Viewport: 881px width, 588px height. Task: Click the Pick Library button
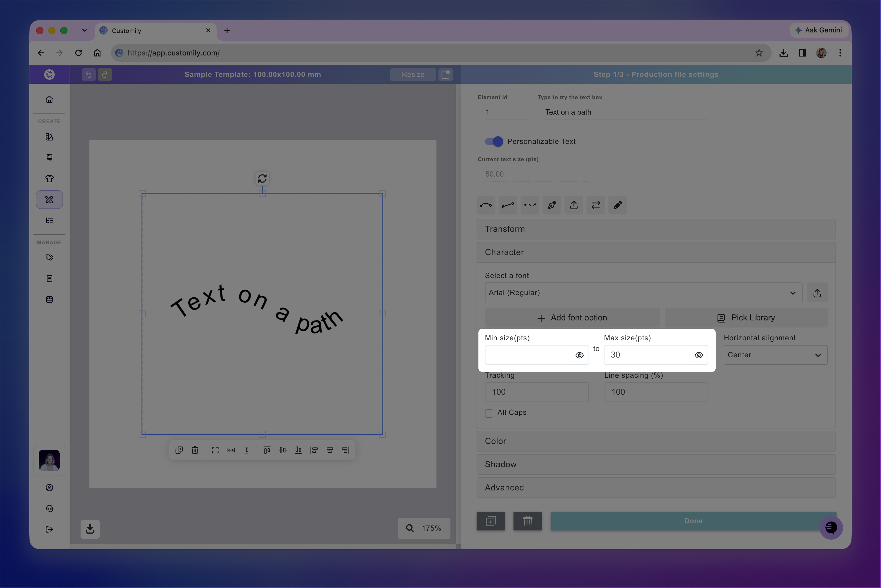pyautogui.click(x=746, y=318)
